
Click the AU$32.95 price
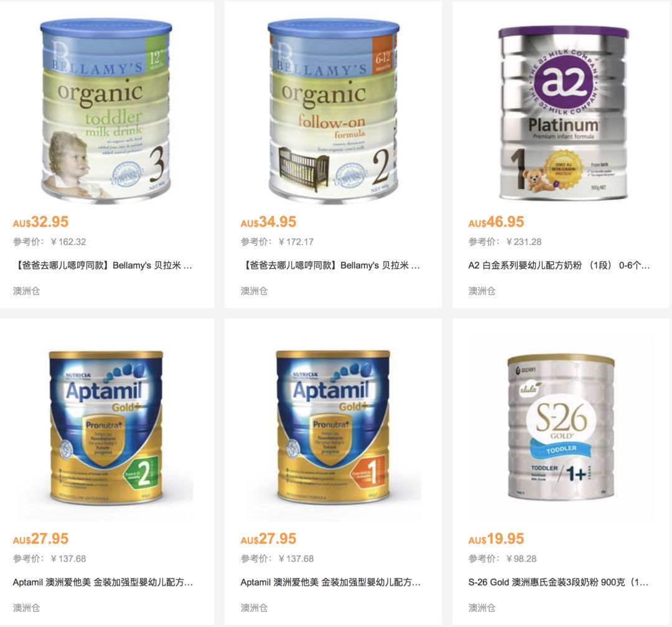(40, 222)
